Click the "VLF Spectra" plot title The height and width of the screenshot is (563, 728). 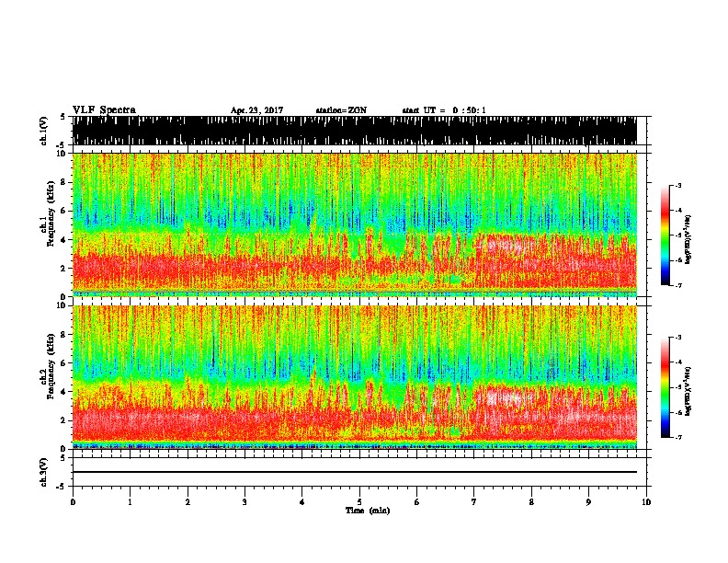click(x=104, y=110)
